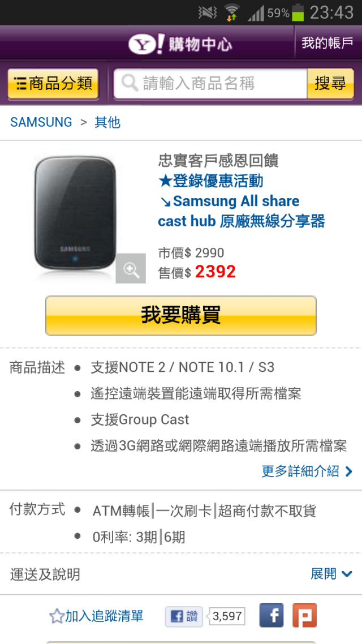Screen dimensions: 362x644
Task: Tap the magnifier zoom icon on product image
Action: point(131,269)
